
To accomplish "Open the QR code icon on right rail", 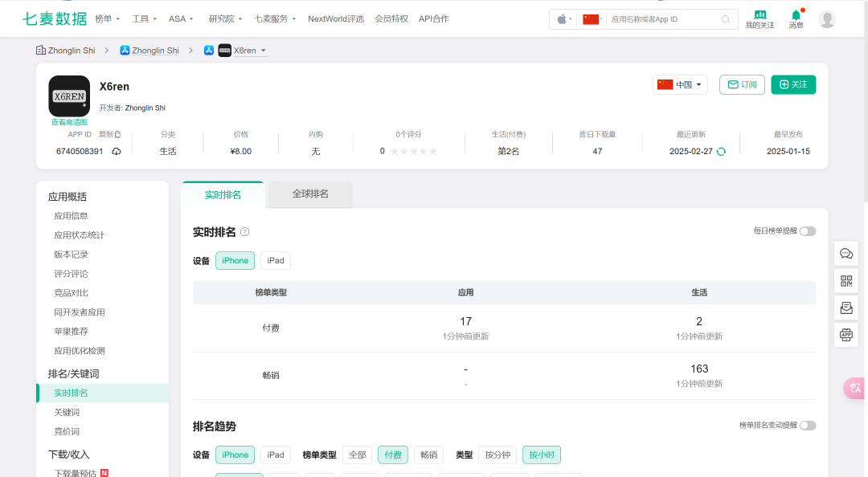I will click(x=846, y=280).
